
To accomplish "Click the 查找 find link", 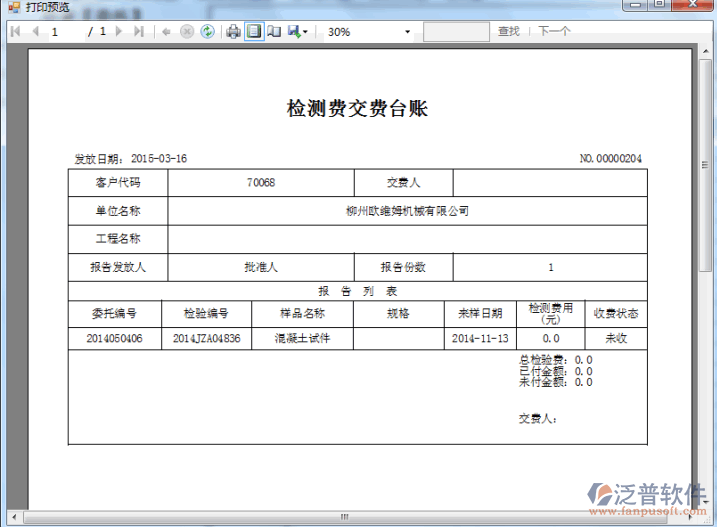I will 509,32.
